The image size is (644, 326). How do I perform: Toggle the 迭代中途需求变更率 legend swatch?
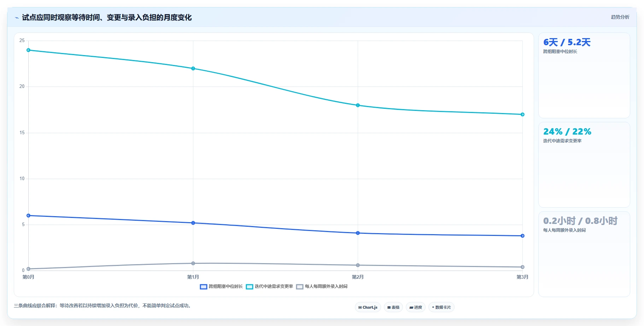click(x=250, y=287)
